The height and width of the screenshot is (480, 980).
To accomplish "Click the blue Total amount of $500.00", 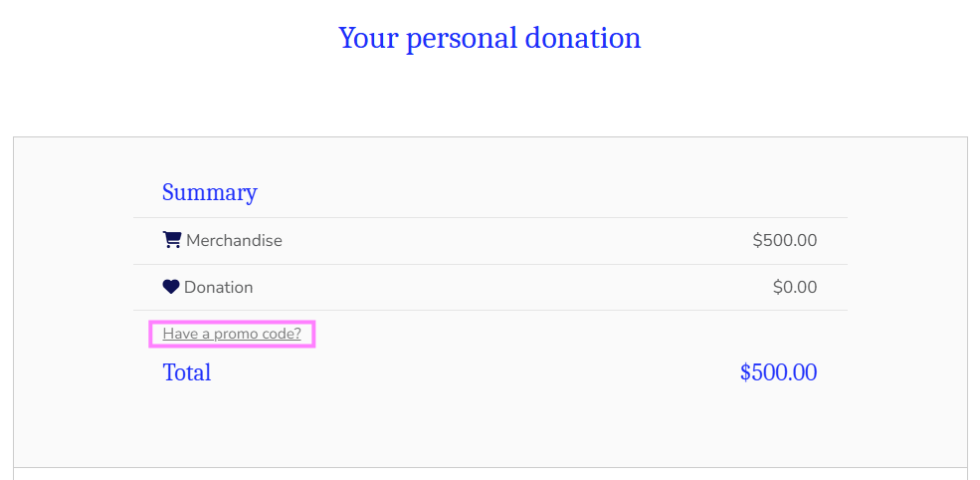I will [778, 373].
